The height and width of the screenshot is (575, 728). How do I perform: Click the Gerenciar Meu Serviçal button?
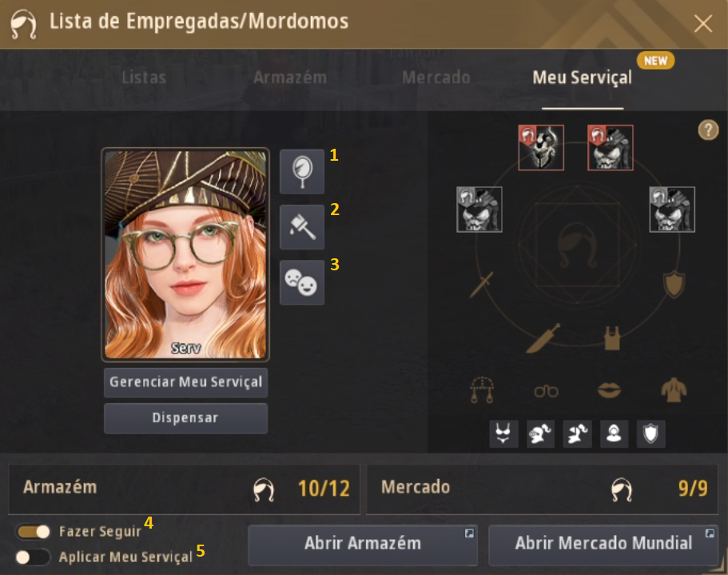(185, 382)
